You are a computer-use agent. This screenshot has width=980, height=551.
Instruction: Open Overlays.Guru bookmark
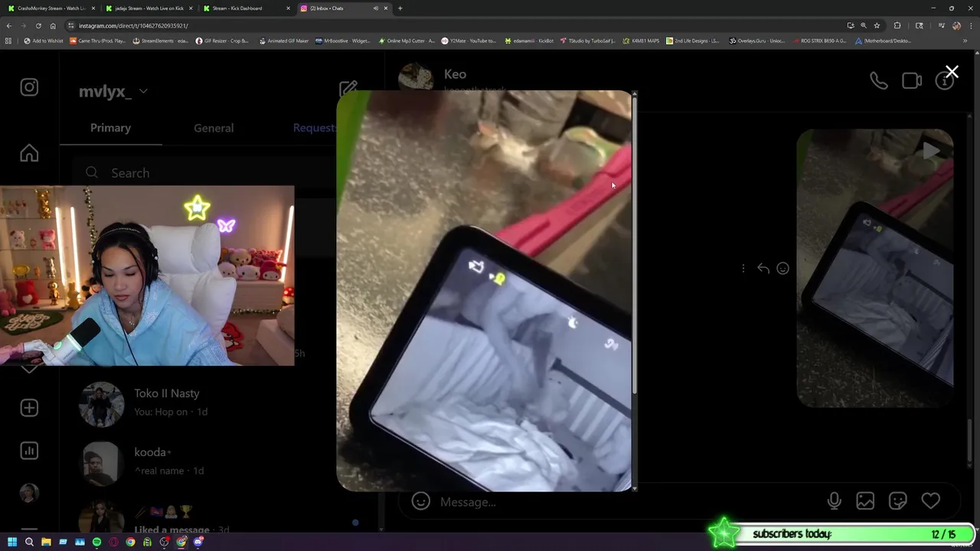(x=756, y=41)
